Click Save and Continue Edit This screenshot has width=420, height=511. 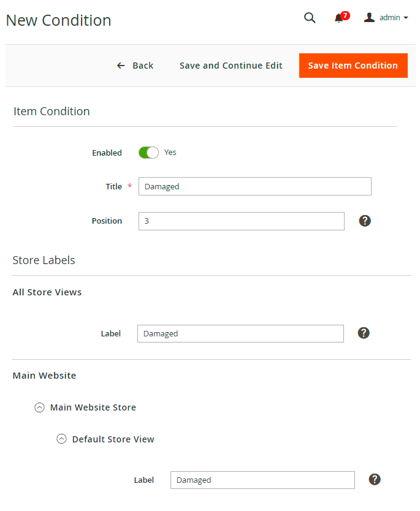[x=231, y=66]
